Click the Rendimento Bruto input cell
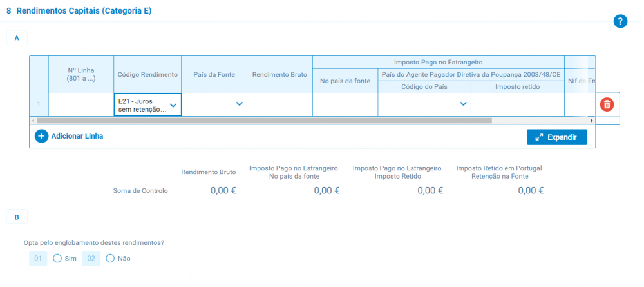This screenshot has height=287, width=644. coord(280,104)
